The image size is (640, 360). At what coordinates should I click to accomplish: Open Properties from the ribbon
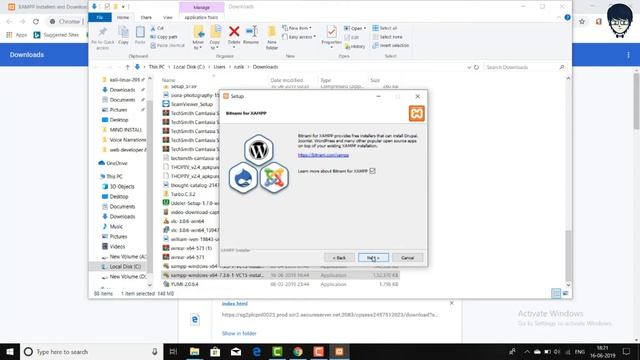point(331,37)
